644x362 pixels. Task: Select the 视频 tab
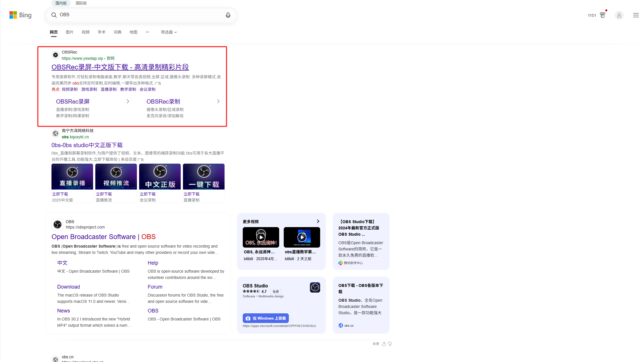coord(86,32)
